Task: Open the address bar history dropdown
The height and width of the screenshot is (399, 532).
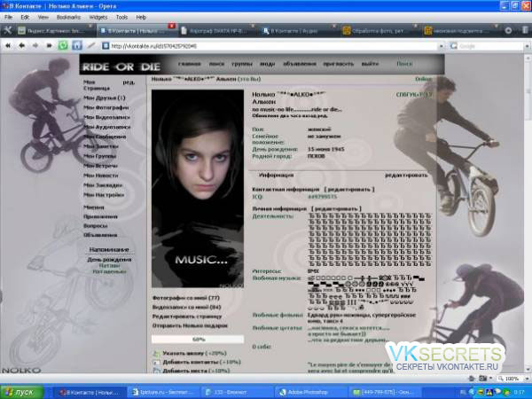Action: pyautogui.click(x=442, y=46)
